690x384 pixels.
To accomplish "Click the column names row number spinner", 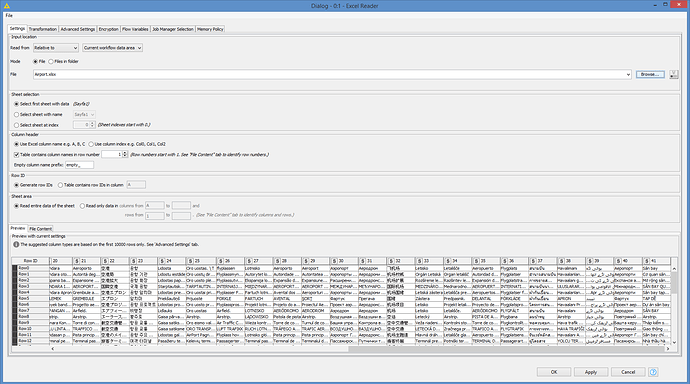I will point(125,154).
